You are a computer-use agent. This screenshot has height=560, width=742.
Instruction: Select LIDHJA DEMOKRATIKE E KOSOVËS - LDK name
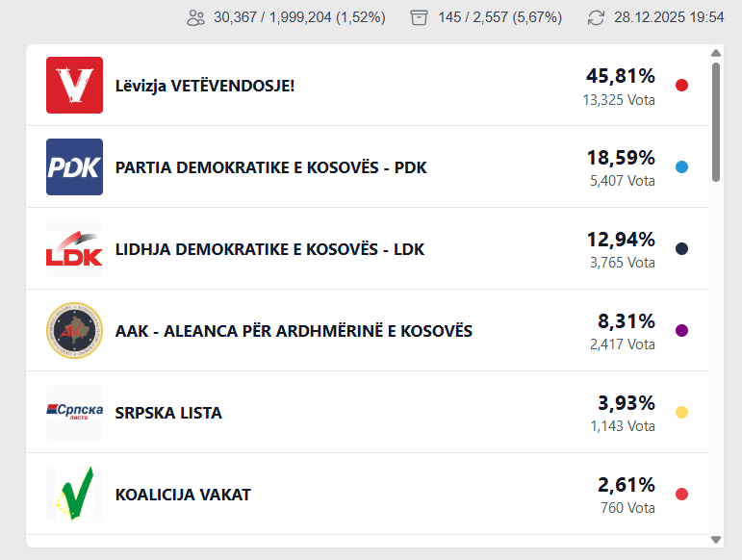click(x=269, y=249)
